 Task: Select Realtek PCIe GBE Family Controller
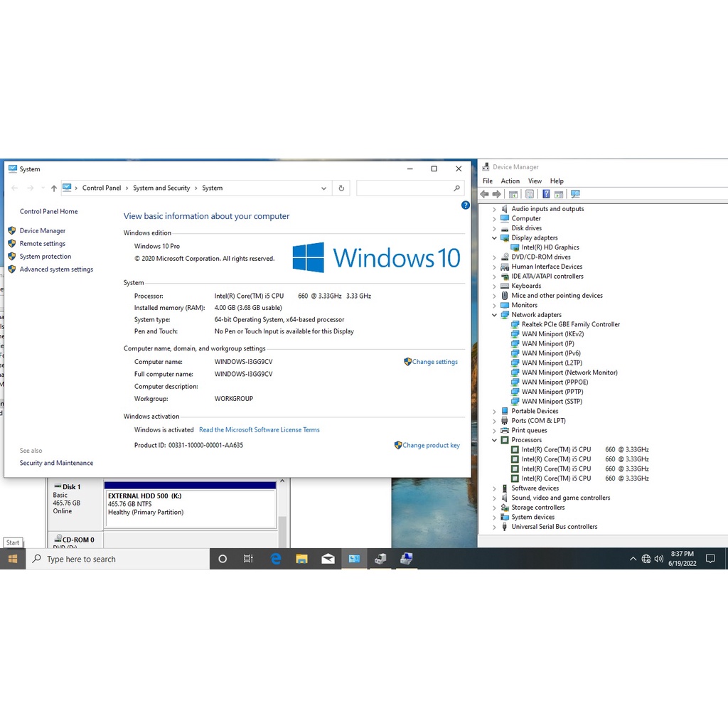point(571,324)
